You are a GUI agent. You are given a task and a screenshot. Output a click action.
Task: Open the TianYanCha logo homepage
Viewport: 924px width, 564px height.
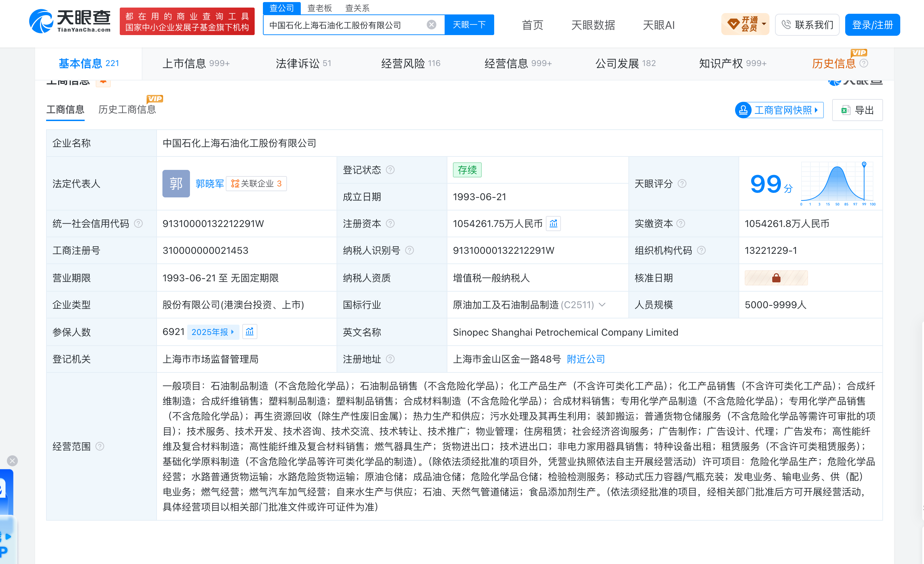70,21
